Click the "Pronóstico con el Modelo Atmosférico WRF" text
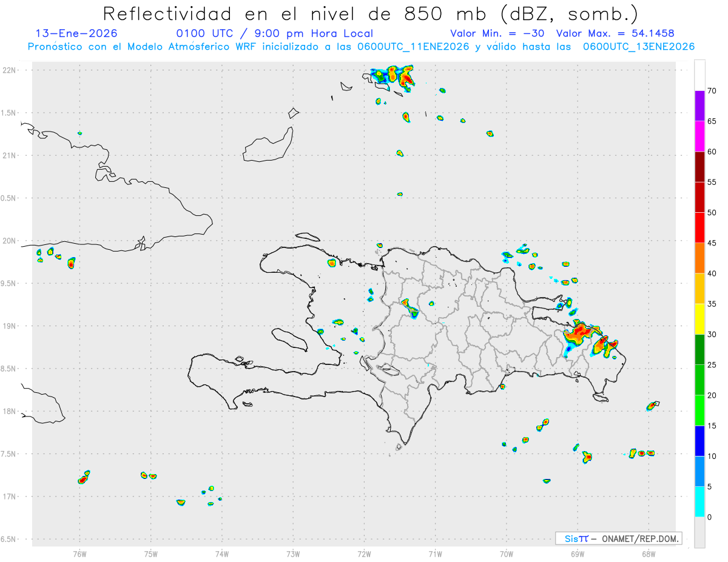The height and width of the screenshot is (562, 728). 143,47
